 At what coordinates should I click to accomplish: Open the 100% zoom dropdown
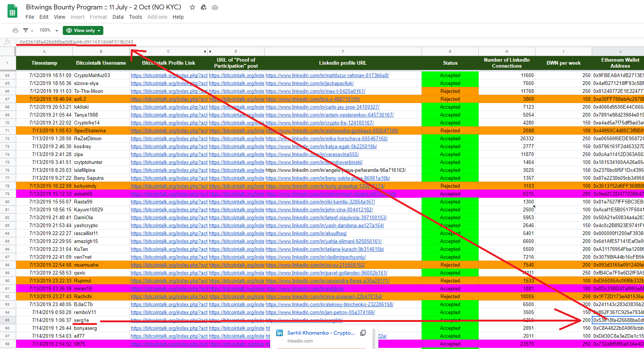pos(49,30)
